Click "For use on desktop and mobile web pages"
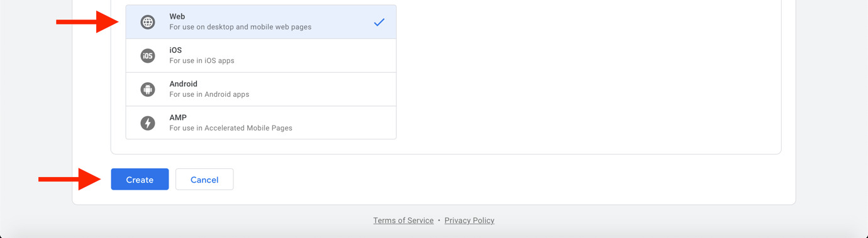Screen dimensions: 868x238 pyautogui.click(x=240, y=27)
